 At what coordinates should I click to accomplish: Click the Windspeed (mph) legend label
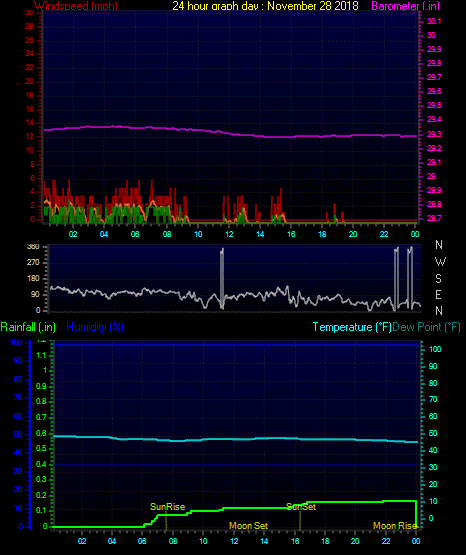pyautogui.click(x=76, y=6)
